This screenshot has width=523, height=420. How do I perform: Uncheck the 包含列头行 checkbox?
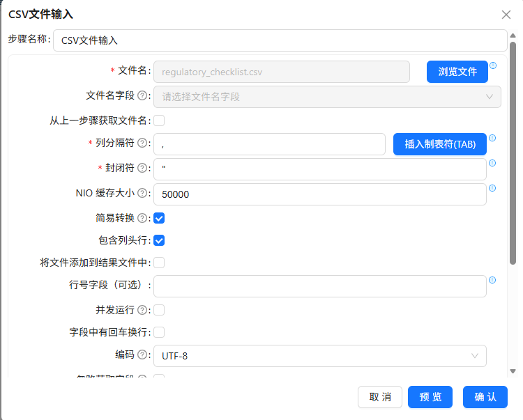pos(159,240)
